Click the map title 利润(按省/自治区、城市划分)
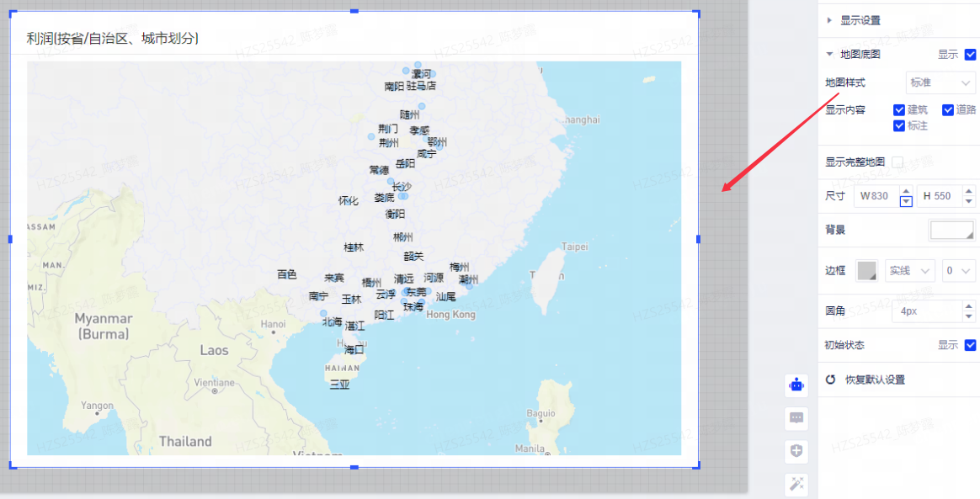 113,38
